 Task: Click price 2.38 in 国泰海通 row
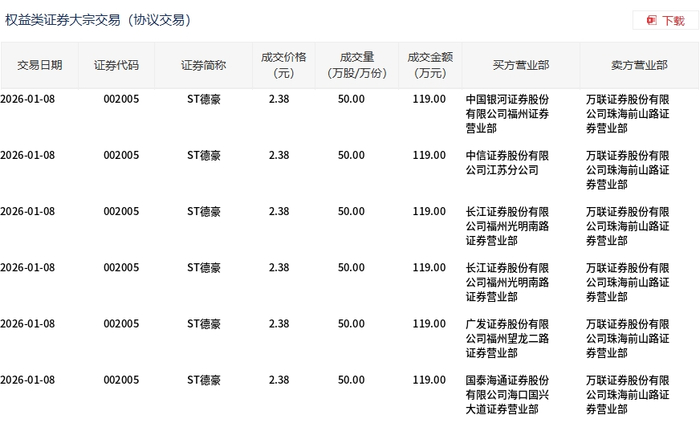coord(279,380)
